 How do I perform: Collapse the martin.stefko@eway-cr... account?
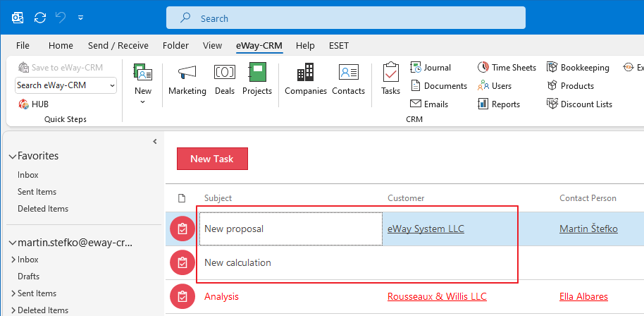pyautogui.click(x=12, y=243)
